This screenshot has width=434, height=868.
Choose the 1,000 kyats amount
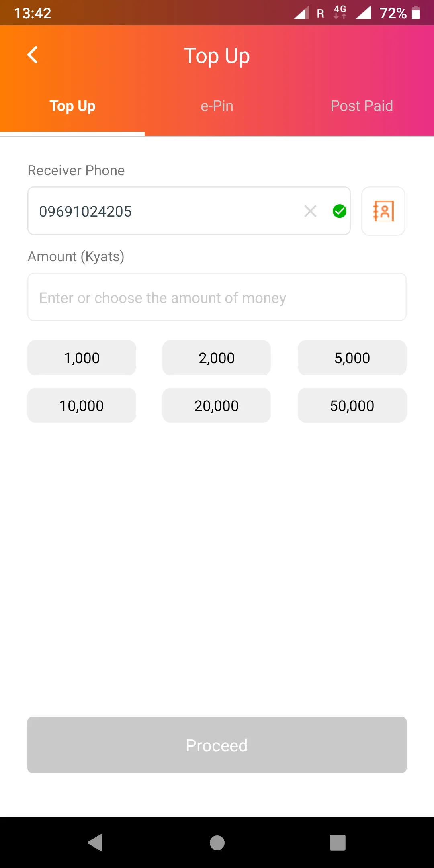pos(82,358)
